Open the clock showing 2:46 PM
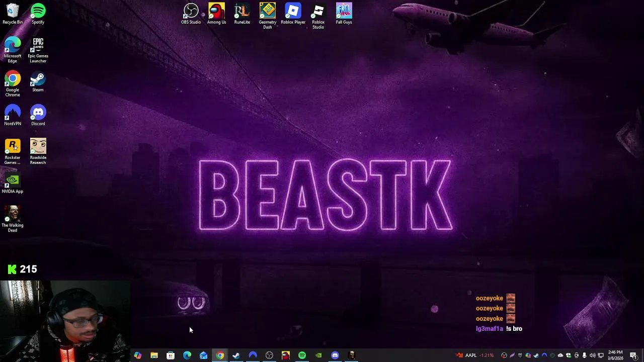This screenshot has height=362, width=644. coord(615,355)
